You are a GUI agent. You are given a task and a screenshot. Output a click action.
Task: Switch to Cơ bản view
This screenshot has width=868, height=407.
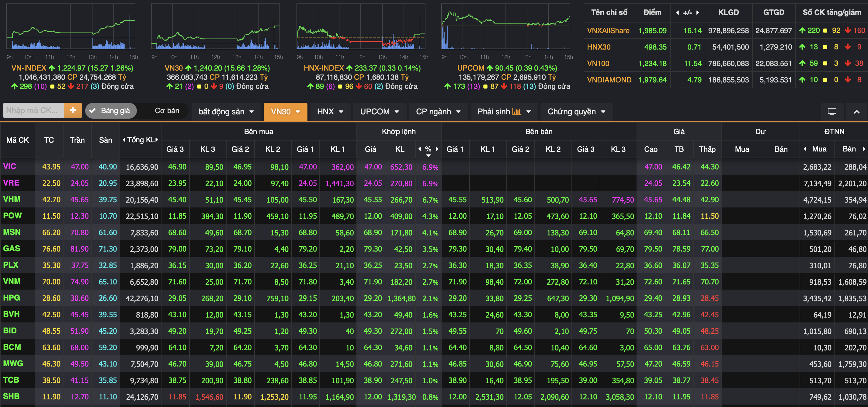[x=167, y=110]
